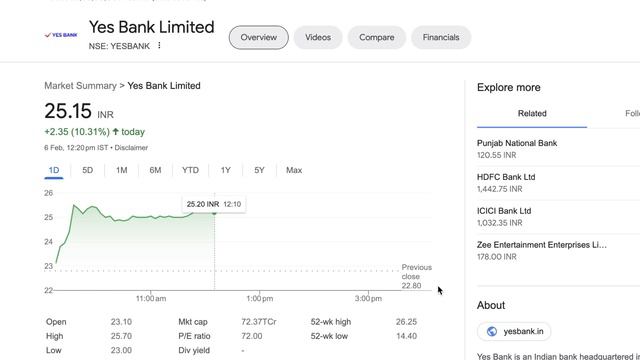
Task: Open the Financials tab
Action: pos(441,37)
